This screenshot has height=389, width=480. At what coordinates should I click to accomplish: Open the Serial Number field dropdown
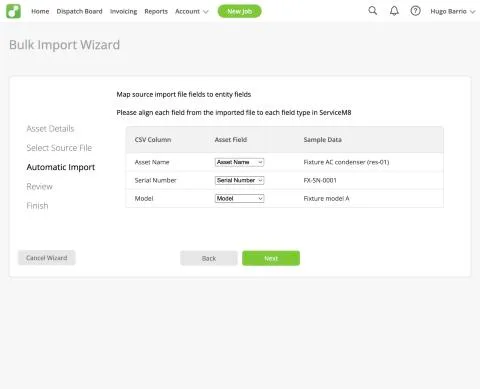(x=239, y=180)
